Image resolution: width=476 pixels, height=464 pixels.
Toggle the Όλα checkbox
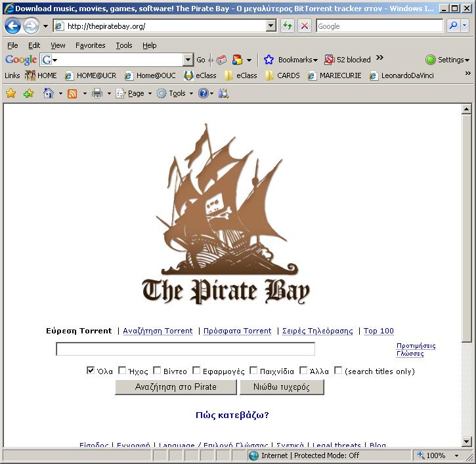[90, 370]
